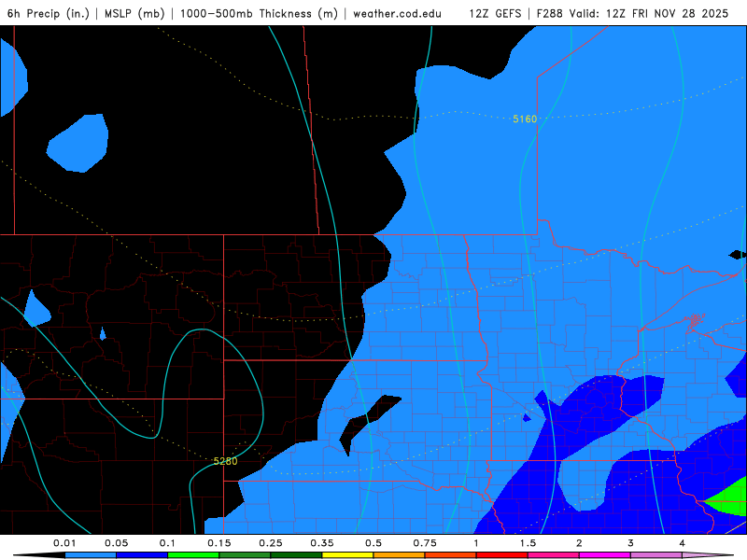
Task: Click the 0.25 legend tick label
Action: pyautogui.click(x=271, y=543)
